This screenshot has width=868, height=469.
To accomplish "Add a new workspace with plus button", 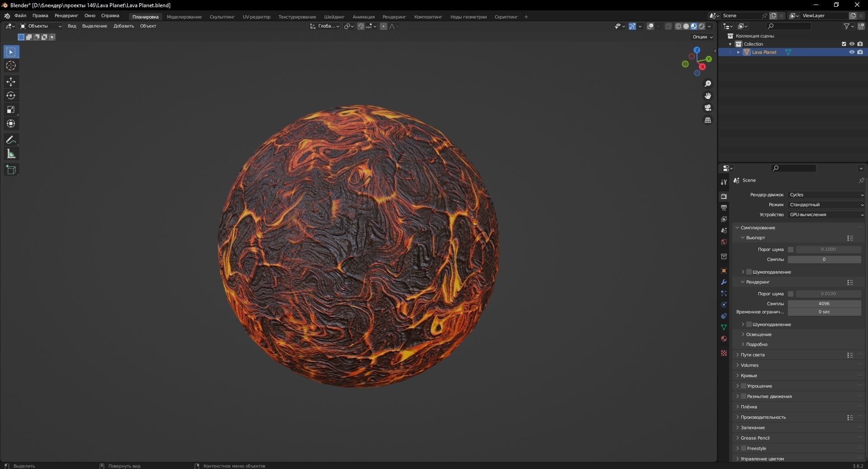I will point(526,17).
